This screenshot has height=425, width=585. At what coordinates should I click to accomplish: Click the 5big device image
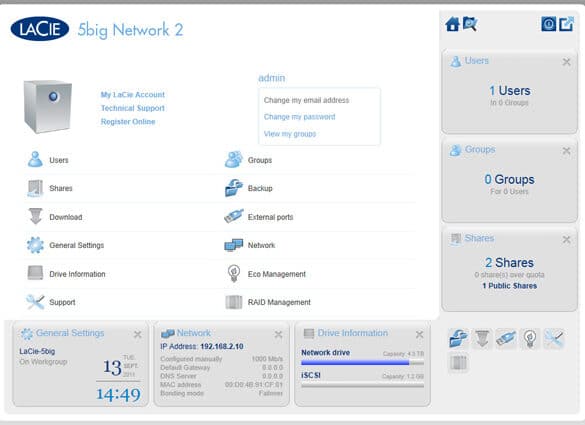pos(48,106)
